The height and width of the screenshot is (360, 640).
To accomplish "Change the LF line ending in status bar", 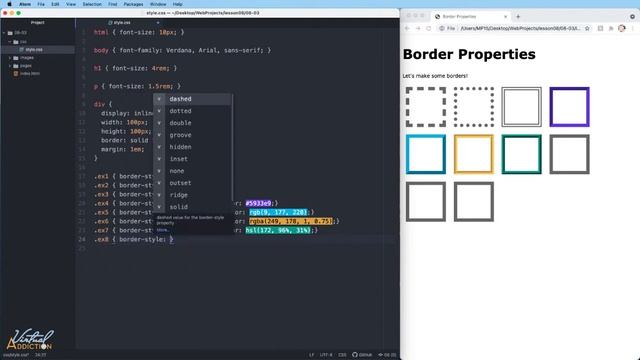I will pyautogui.click(x=311, y=355).
